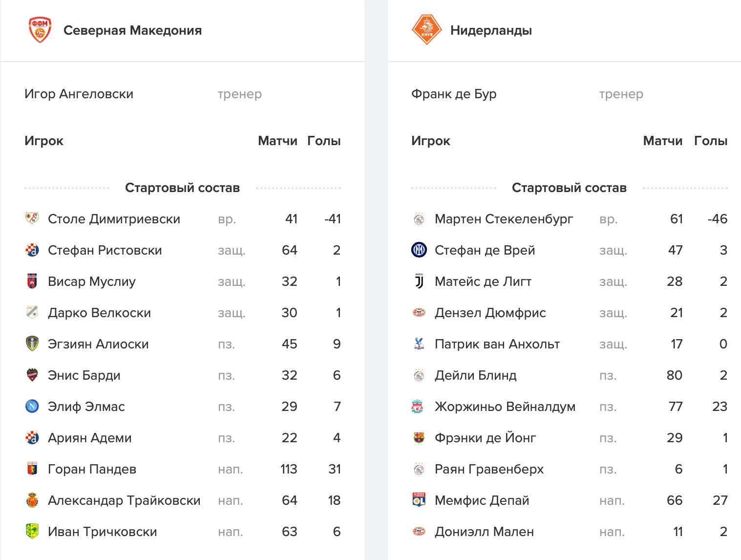Click Голы column header for Netherlands

click(710, 141)
